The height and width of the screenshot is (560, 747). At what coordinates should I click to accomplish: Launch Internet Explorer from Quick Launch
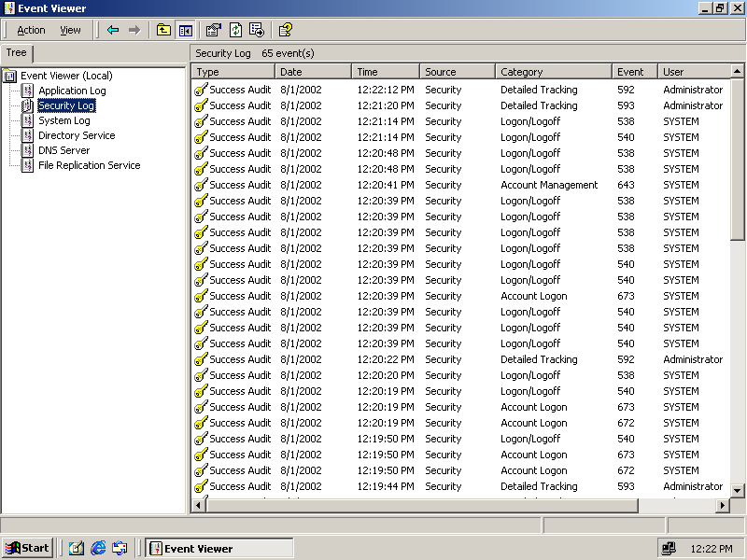98,548
